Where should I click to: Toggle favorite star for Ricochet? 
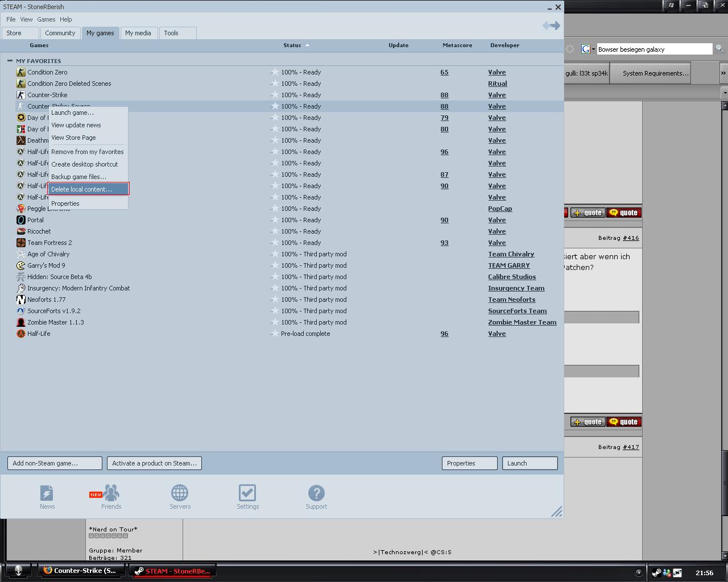[275, 231]
